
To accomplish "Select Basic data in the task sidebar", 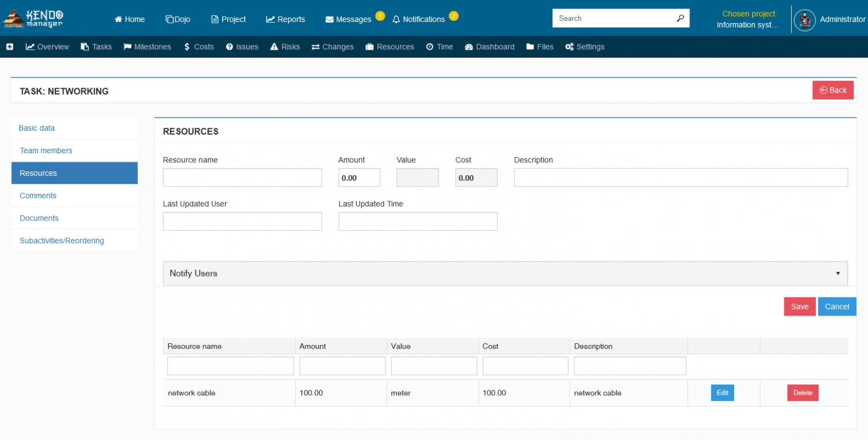I will [x=74, y=128].
